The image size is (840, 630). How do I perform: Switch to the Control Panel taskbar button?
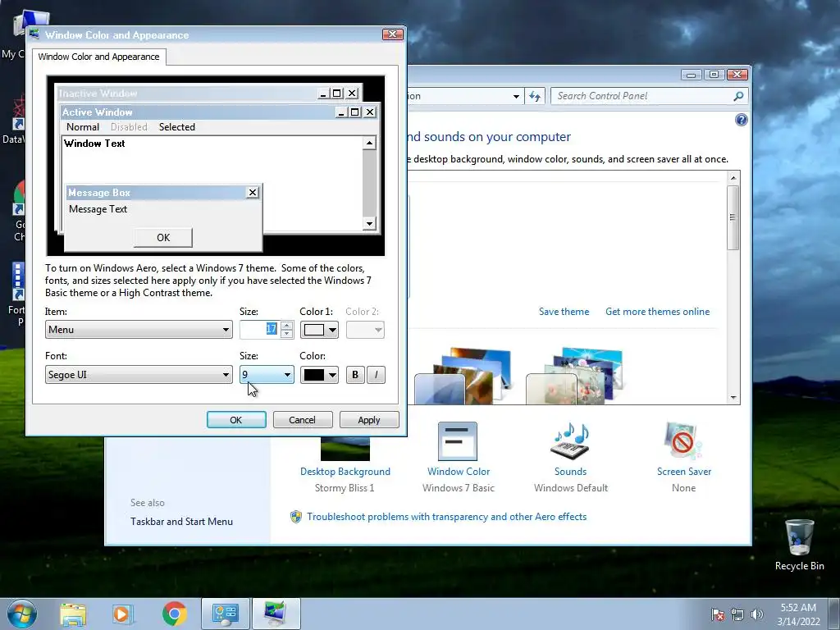[225, 614]
